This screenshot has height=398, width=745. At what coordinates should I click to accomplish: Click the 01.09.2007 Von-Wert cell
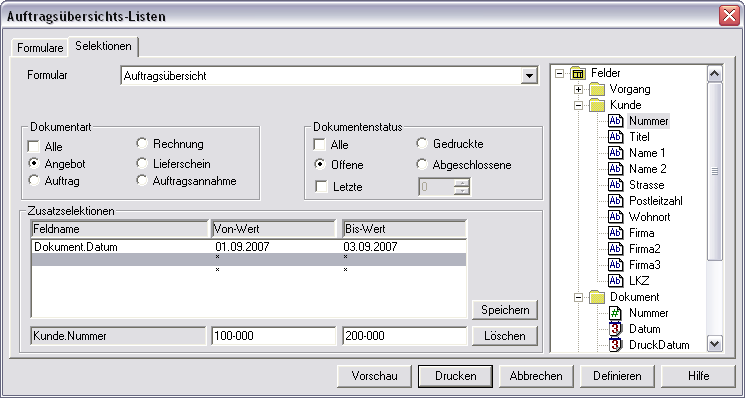pyautogui.click(x=242, y=247)
